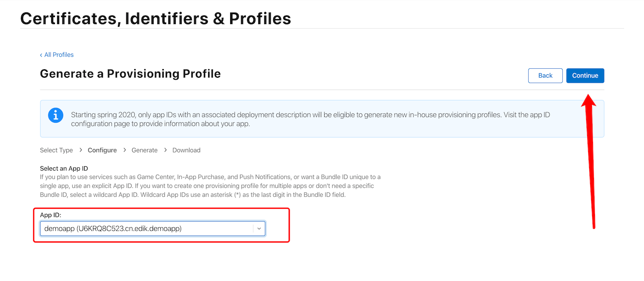Select the demoapp App ID combo box
Image resolution: width=644 pixels, height=281 pixels.
(153, 229)
